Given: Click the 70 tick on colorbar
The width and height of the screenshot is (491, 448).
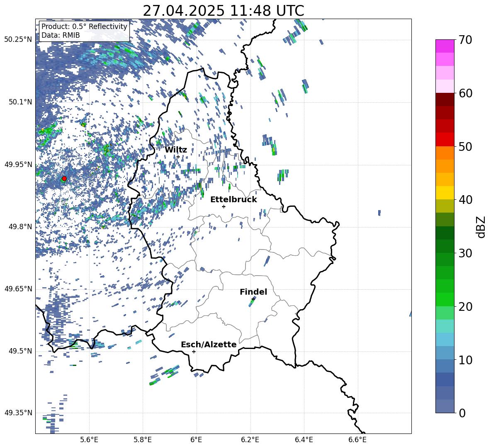Looking at the screenshot, I should tap(465, 40).
